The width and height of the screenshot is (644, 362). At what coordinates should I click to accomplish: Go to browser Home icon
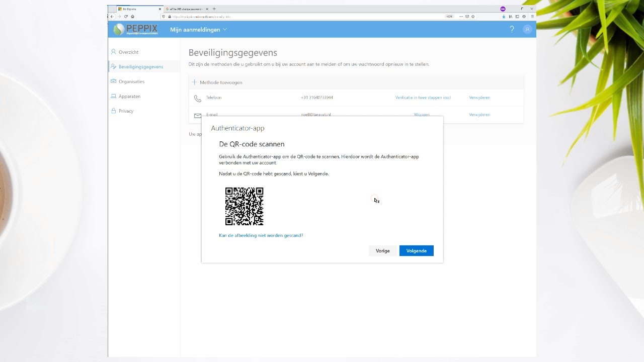pos(132,17)
